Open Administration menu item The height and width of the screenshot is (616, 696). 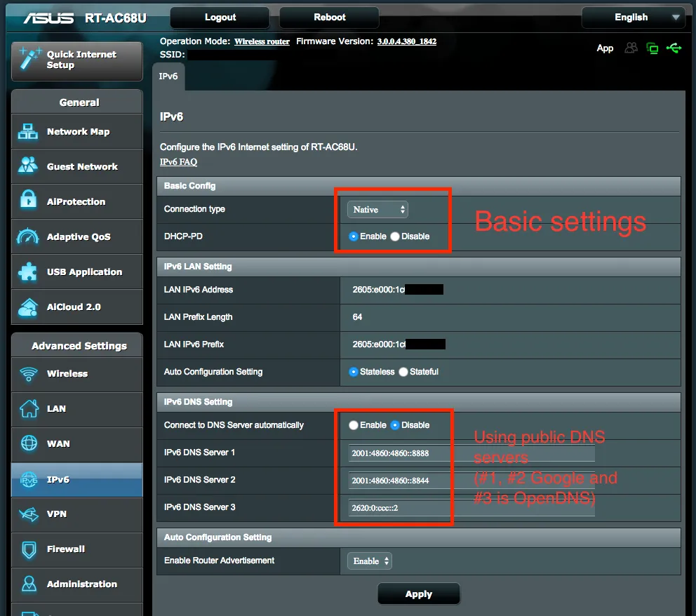(76, 584)
